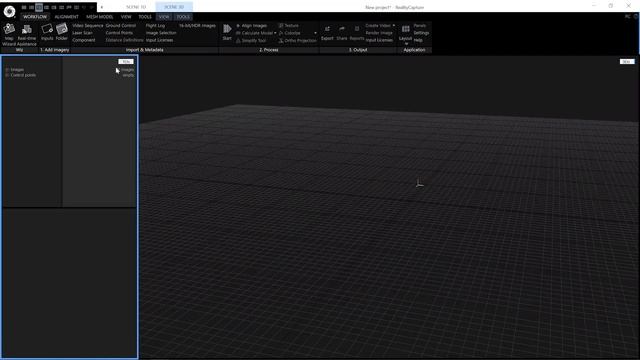Import a Laser Scan
Image resolution: width=640 pixels, height=360 pixels.
coord(82,33)
